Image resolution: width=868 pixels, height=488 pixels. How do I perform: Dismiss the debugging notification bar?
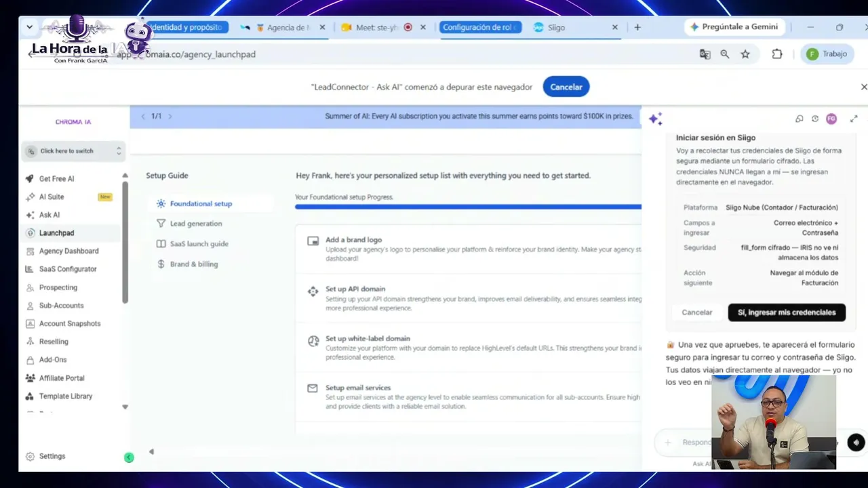tap(864, 87)
